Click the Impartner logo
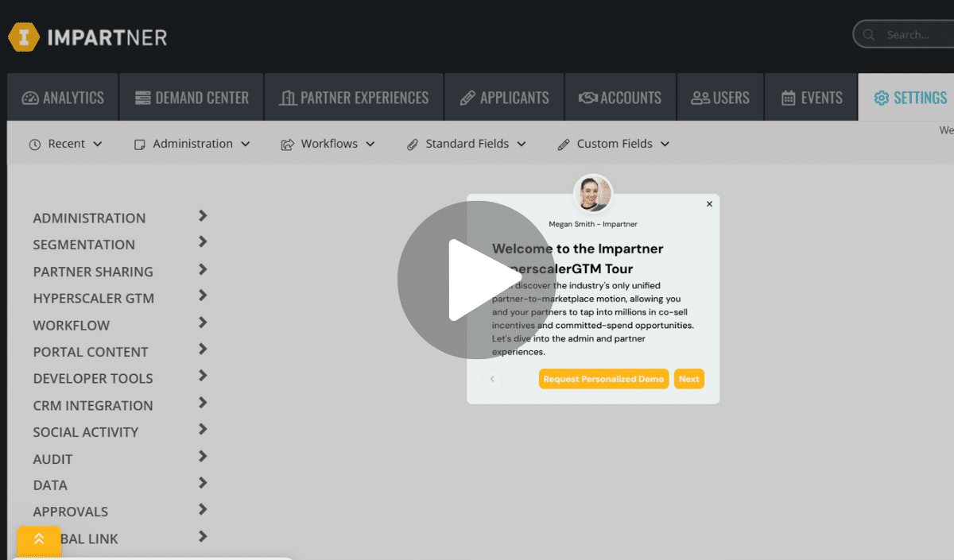Viewport: 954px width, 560px height. pyautogui.click(x=86, y=36)
